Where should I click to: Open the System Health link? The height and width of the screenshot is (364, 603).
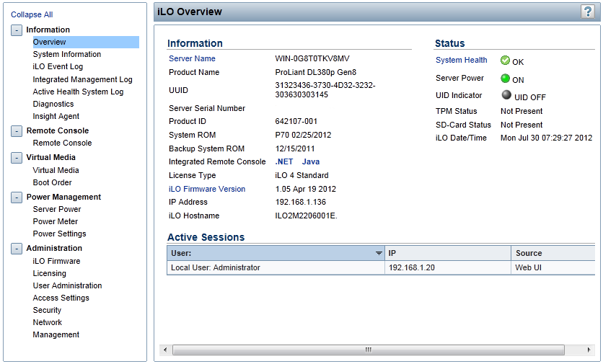(461, 60)
